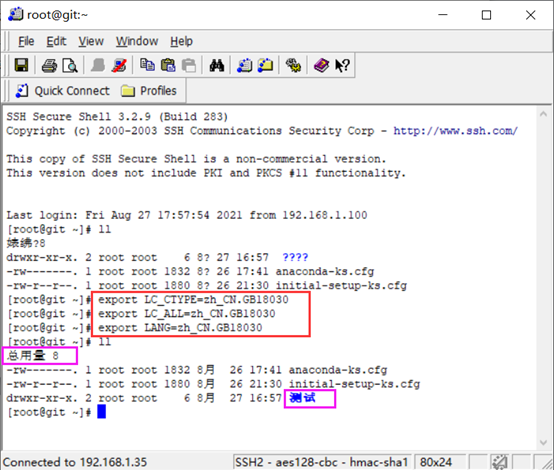Click 'SSH Secure Shell 3.2.9 (Build 283)' line

(x=117, y=117)
